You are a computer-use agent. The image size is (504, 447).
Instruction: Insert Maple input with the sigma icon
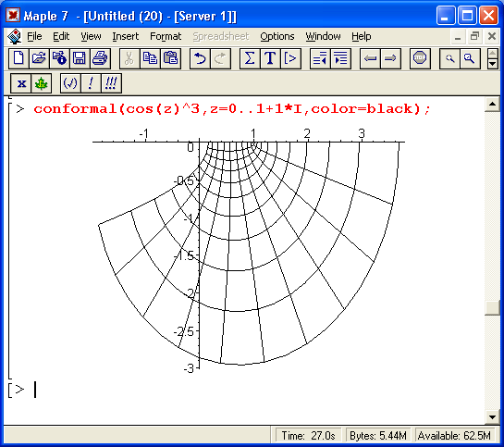250,58
